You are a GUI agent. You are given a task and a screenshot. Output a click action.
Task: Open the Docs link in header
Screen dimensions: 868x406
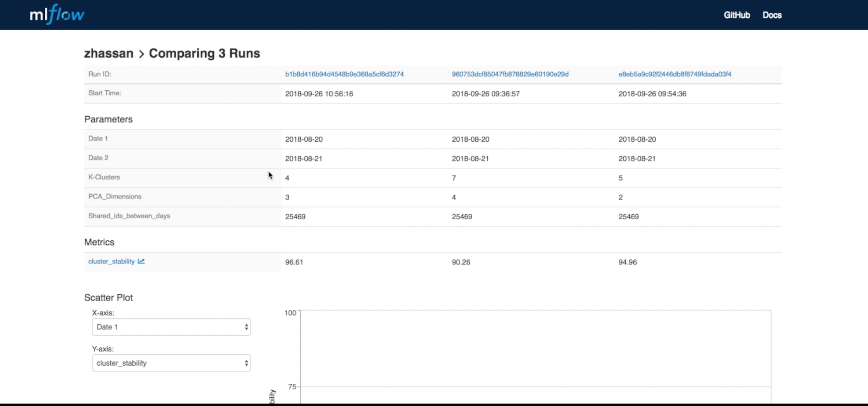tap(772, 15)
